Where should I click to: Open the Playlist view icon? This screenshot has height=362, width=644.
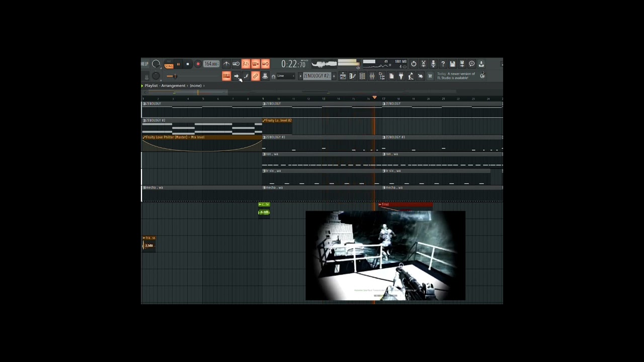tap(343, 76)
